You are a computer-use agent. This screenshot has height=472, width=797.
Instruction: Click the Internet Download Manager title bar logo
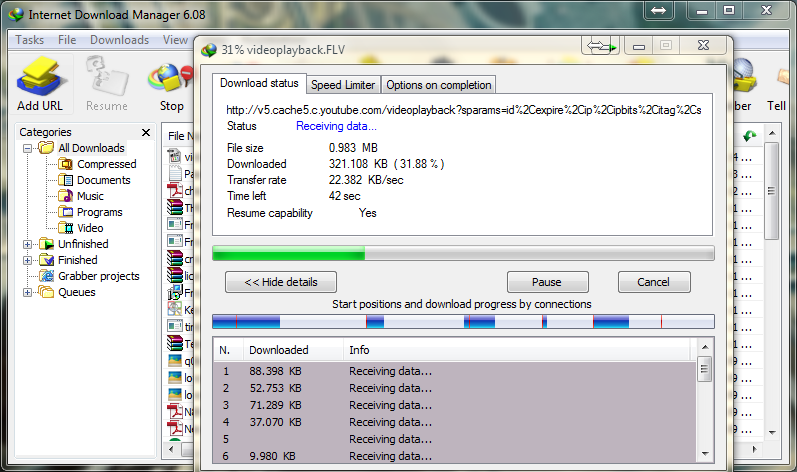[16, 15]
